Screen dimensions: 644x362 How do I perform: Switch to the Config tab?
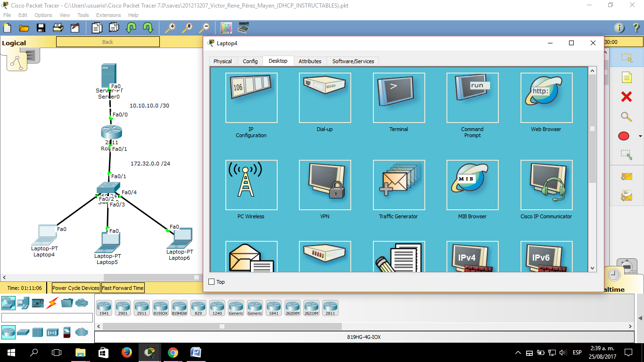tap(250, 61)
